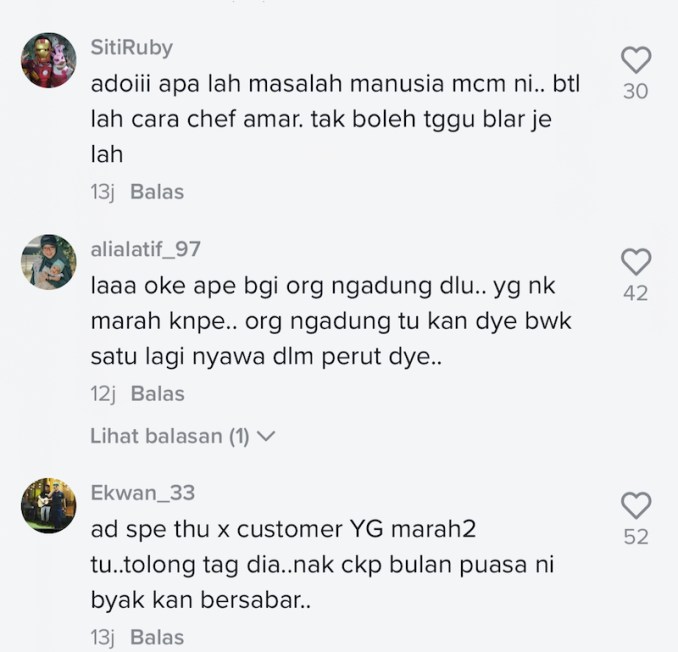Select alialatif_97's comment about org ngadung
678x652 pixels.
coord(331,321)
